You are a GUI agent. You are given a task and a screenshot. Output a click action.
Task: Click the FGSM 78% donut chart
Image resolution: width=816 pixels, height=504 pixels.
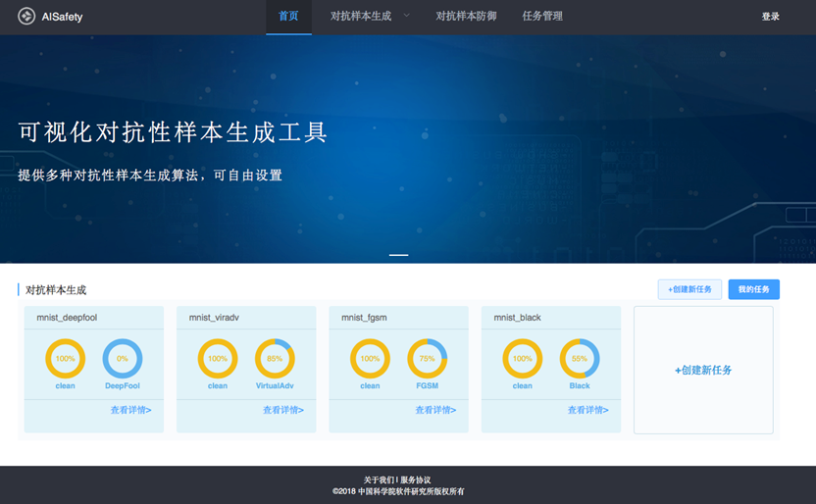pos(428,359)
